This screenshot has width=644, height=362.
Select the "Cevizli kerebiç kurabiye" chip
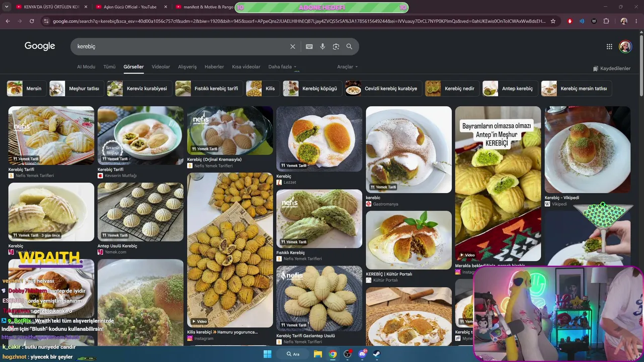coord(384,88)
